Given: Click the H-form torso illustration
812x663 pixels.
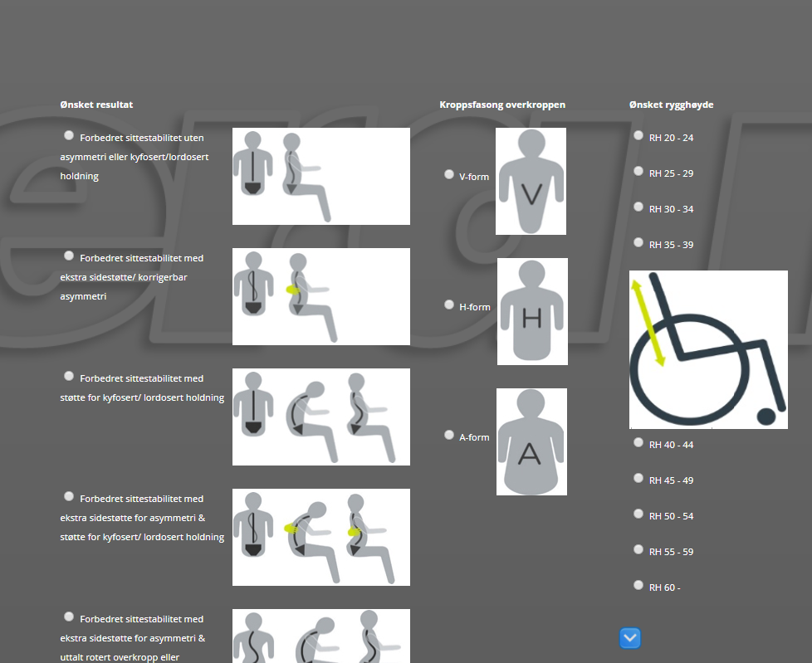Looking at the screenshot, I should pos(532,311).
